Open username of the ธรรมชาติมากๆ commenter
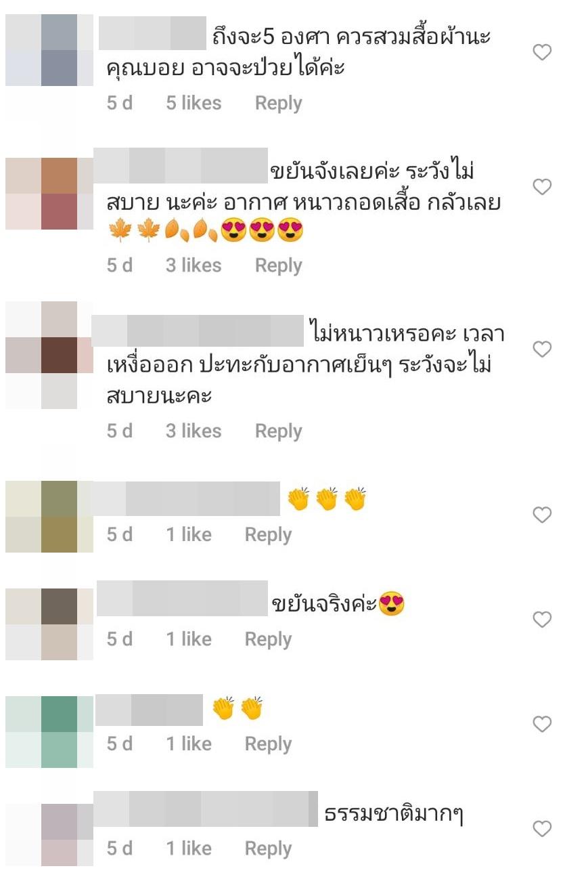The image size is (588, 879). [x=205, y=809]
